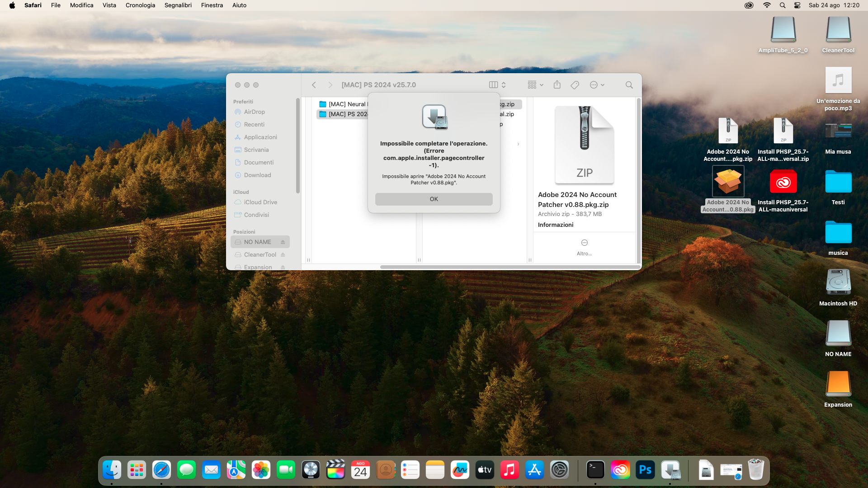Screen dimensions: 868x488
Task: Open Final Cut Pro from the Dock
Action: [335, 470]
